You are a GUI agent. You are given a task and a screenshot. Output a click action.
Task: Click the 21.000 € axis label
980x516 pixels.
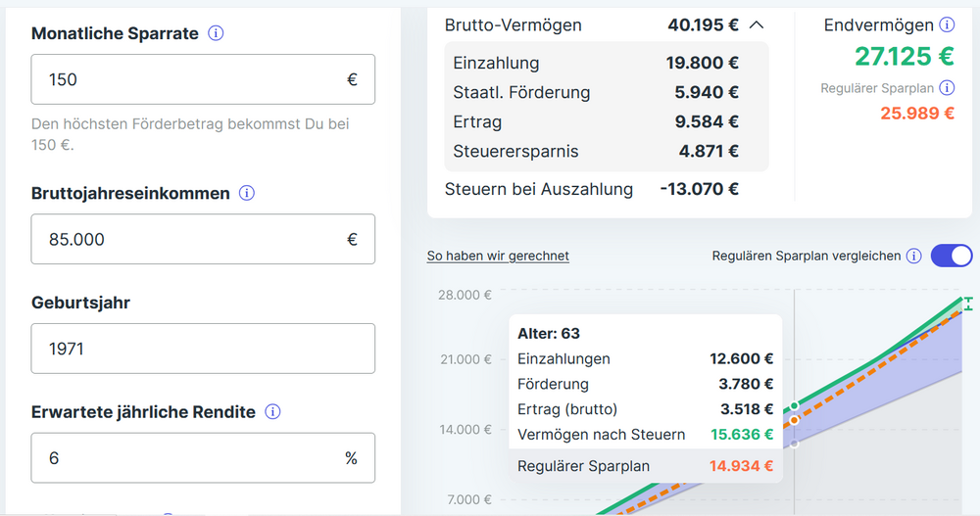click(x=465, y=359)
